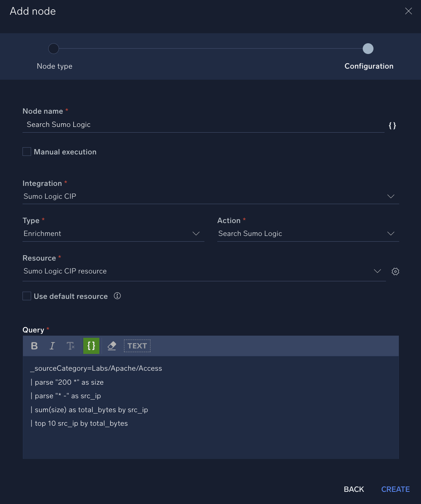This screenshot has width=421, height=504.
Task: Insert placeholder using Node name braces icon
Action: pos(392,125)
